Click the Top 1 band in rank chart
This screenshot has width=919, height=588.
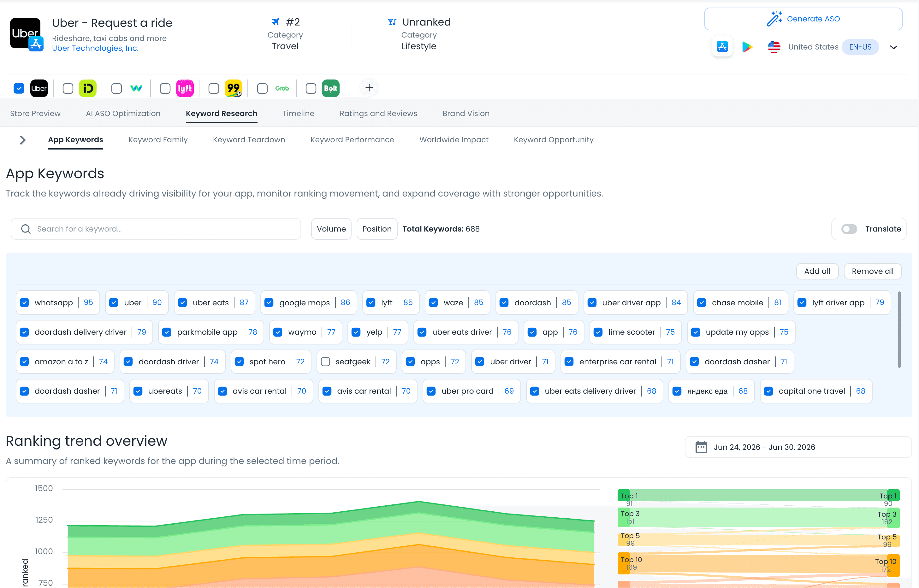(x=758, y=495)
